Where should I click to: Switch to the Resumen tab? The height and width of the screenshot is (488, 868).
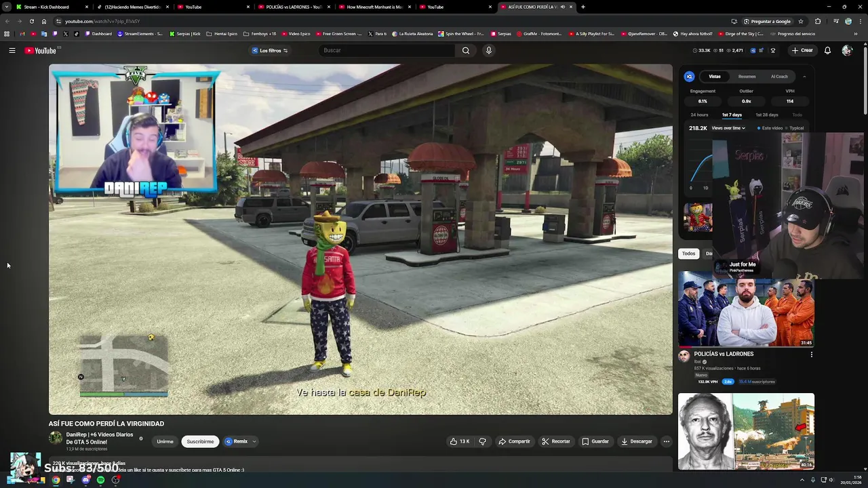click(747, 77)
